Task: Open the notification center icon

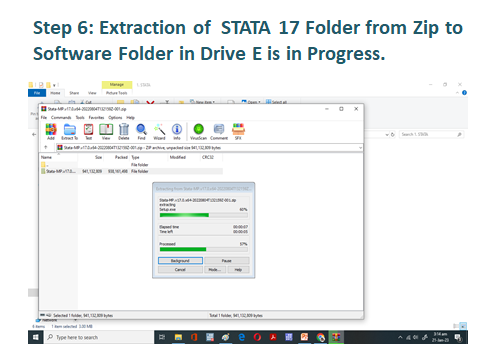Action: click(x=459, y=338)
